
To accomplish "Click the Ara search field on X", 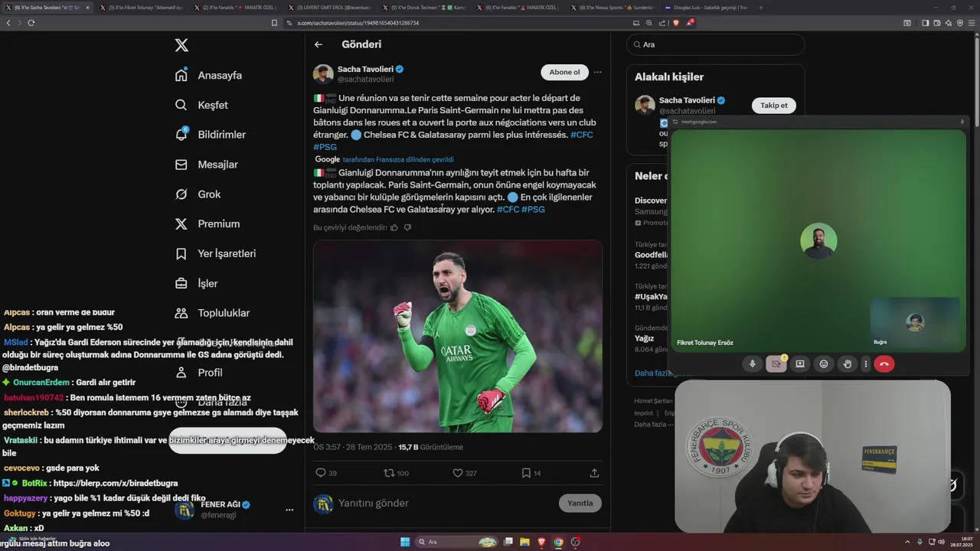I will [715, 44].
